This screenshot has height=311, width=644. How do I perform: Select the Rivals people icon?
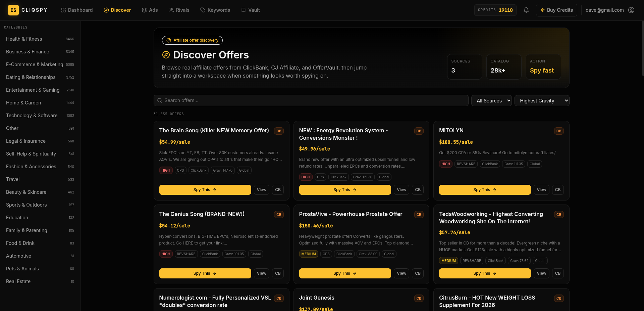point(171,10)
